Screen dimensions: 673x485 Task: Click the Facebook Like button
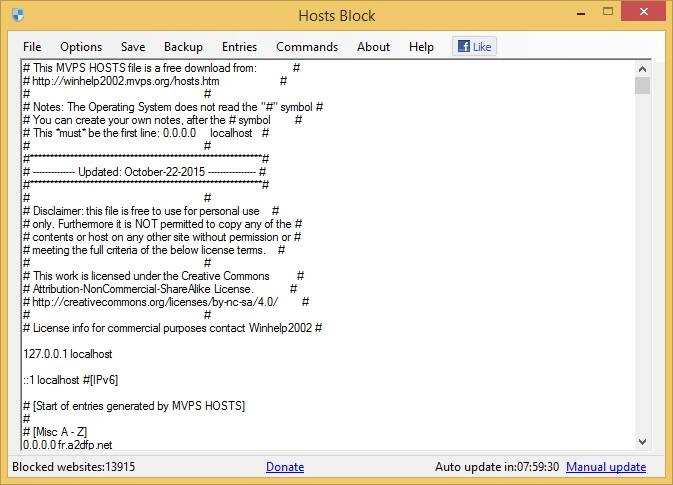pos(474,46)
